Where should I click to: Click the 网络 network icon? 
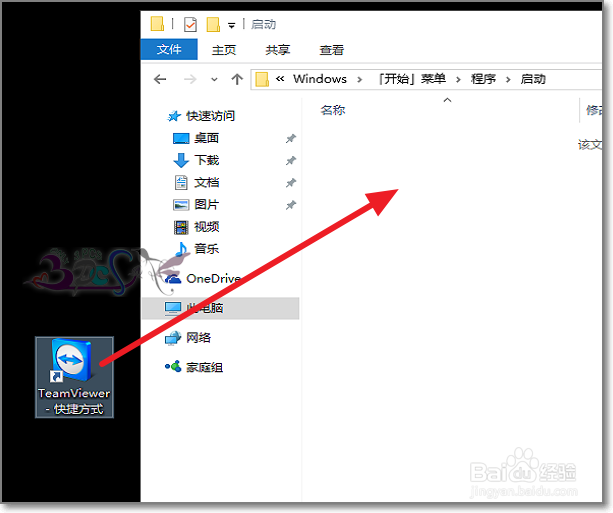[x=173, y=338]
